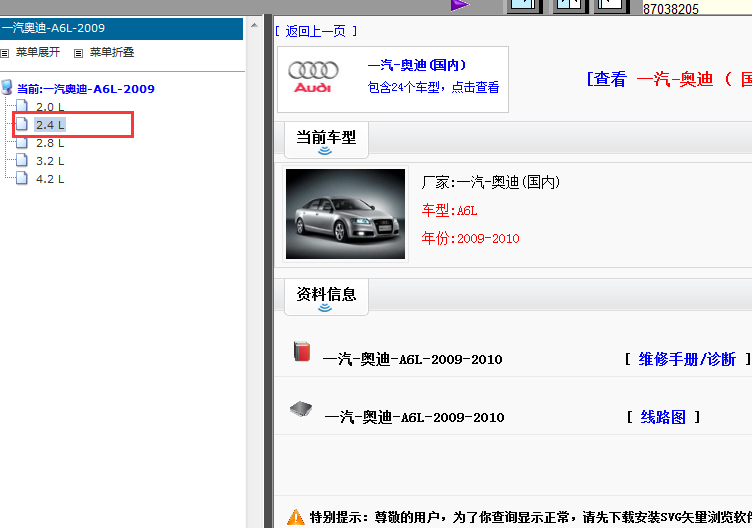Click the document icon beside 2.0 L

22,106
